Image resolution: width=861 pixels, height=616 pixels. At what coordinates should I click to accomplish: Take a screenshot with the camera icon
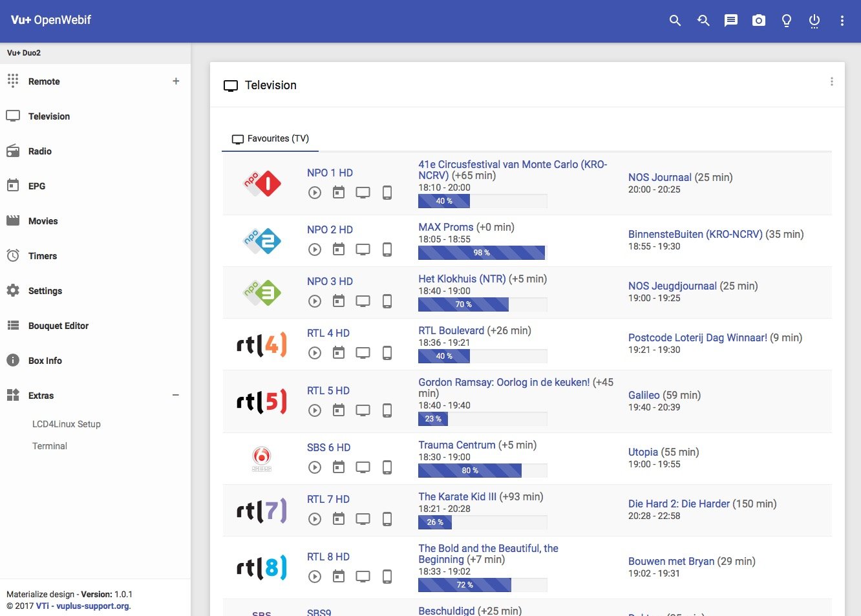pos(759,21)
